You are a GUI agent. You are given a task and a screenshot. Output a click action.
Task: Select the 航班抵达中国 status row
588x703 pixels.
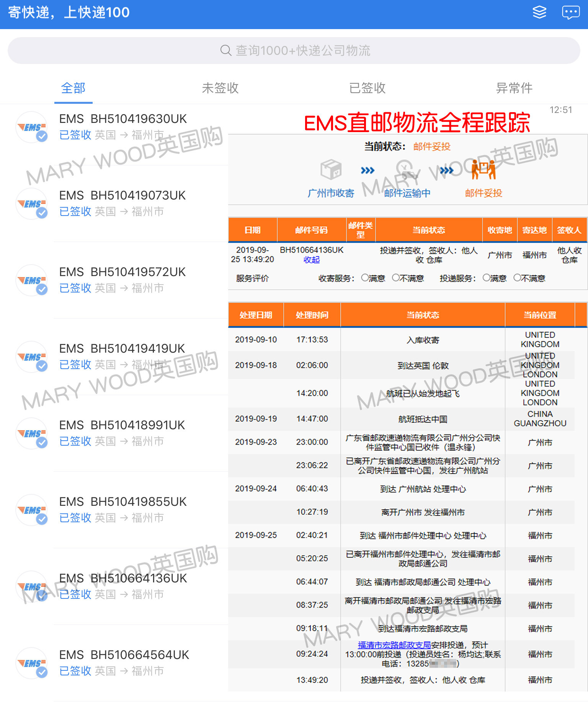(402, 419)
